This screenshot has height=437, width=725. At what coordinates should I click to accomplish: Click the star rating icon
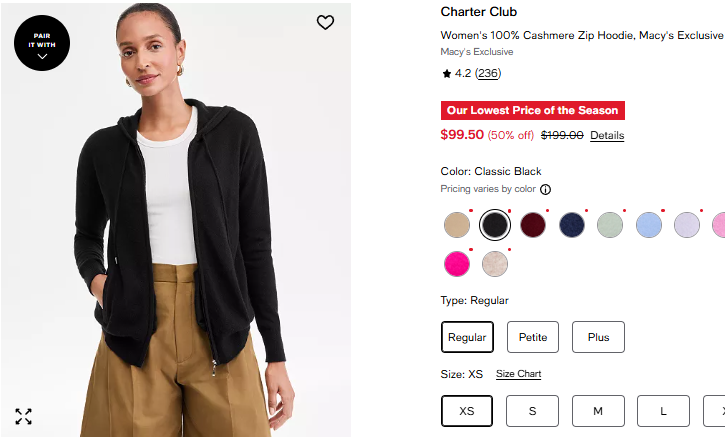(446, 74)
